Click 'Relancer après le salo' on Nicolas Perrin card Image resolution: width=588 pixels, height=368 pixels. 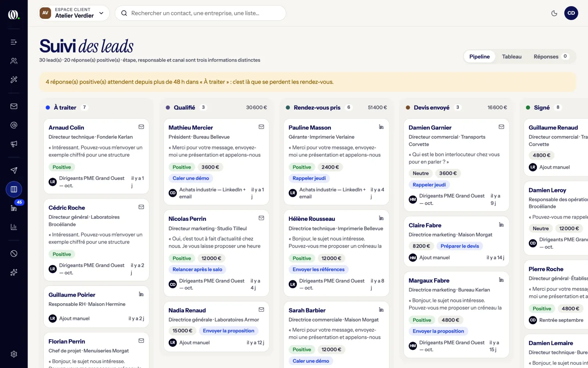[197, 269]
